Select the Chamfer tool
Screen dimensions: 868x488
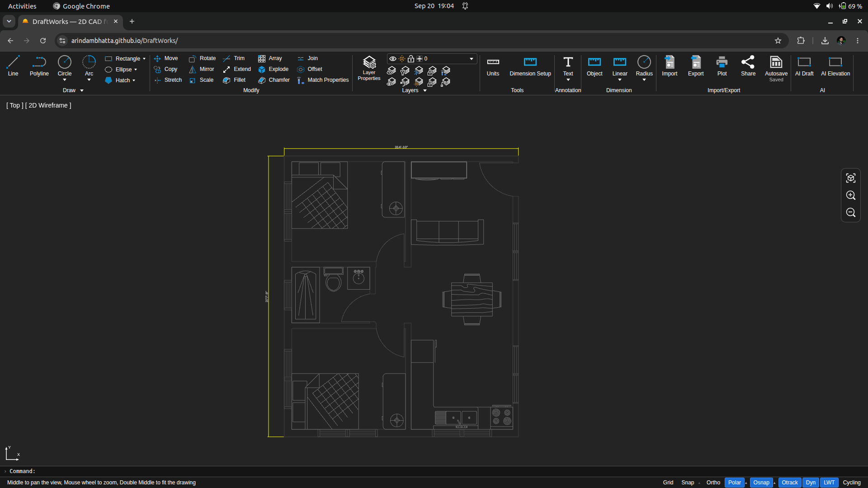coord(274,80)
